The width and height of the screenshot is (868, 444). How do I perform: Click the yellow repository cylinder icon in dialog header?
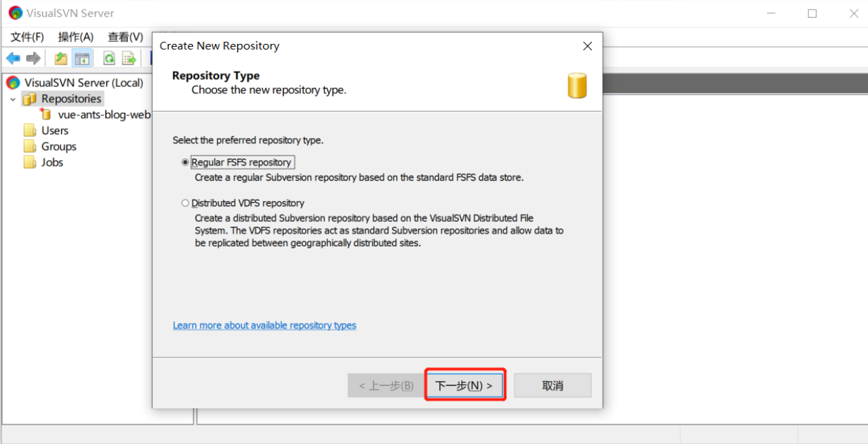(577, 86)
